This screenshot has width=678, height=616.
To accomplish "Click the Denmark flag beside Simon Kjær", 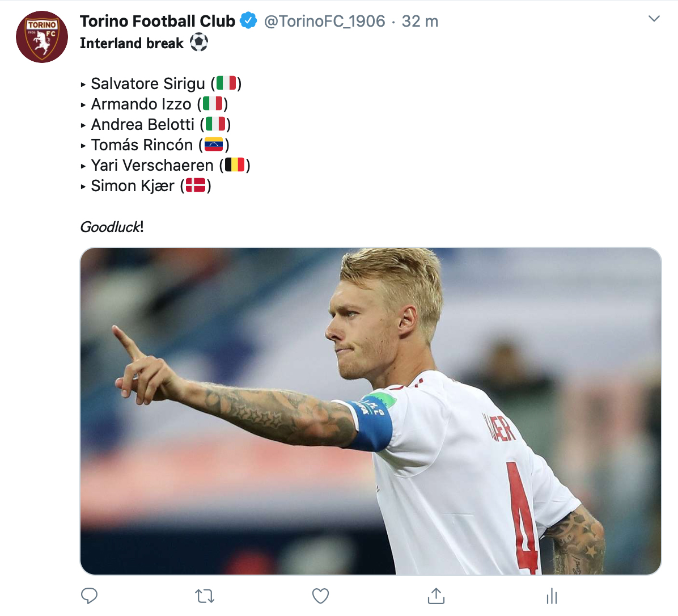I will [x=196, y=185].
